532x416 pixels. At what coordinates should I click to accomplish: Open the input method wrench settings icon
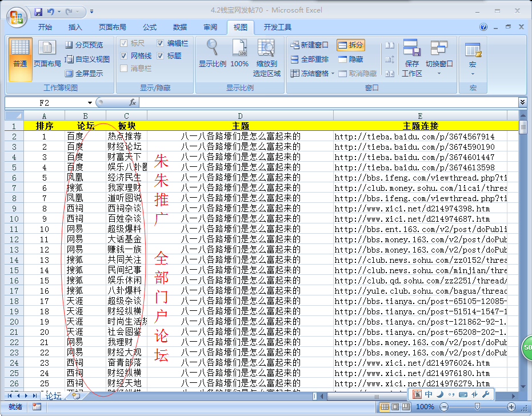point(486,394)
